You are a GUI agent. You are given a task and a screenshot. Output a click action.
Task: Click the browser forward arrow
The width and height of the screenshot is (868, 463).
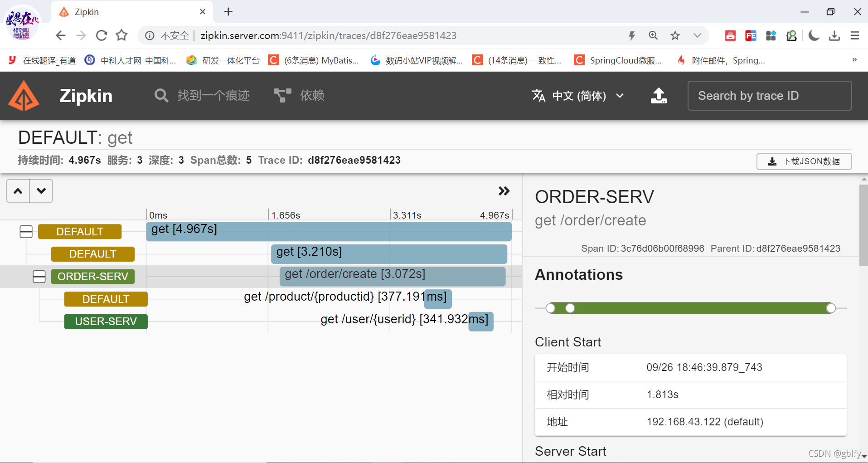(x=81, y=35)
